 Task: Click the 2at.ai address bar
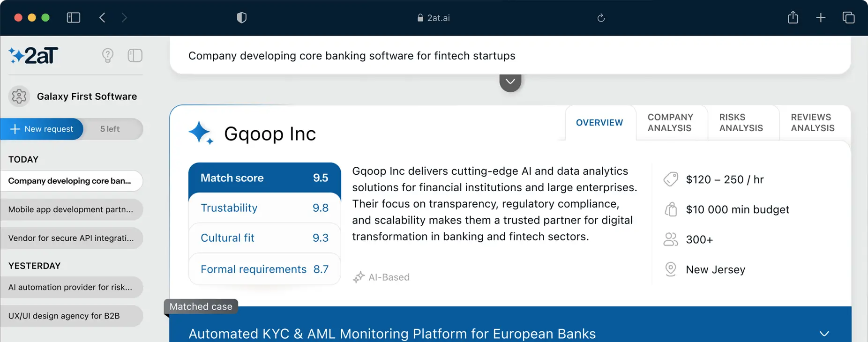[x=434, y=18]
